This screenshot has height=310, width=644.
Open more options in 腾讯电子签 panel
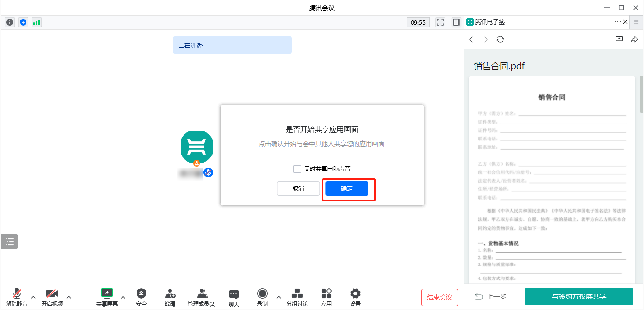tap(617, 22)
